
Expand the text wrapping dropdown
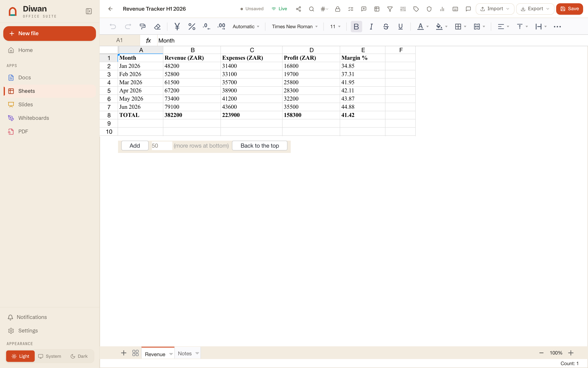click(x=546, y=27)
